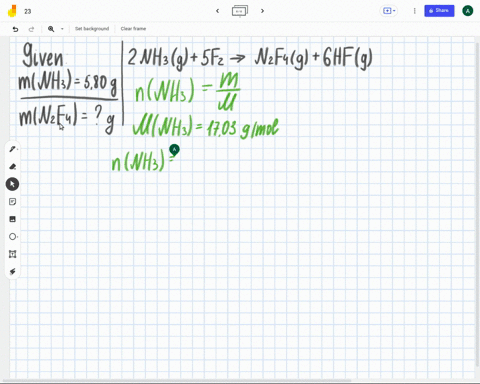480x384 pixels.
Task: Insert an image from toolbar
Action: (x=12, y=219)
